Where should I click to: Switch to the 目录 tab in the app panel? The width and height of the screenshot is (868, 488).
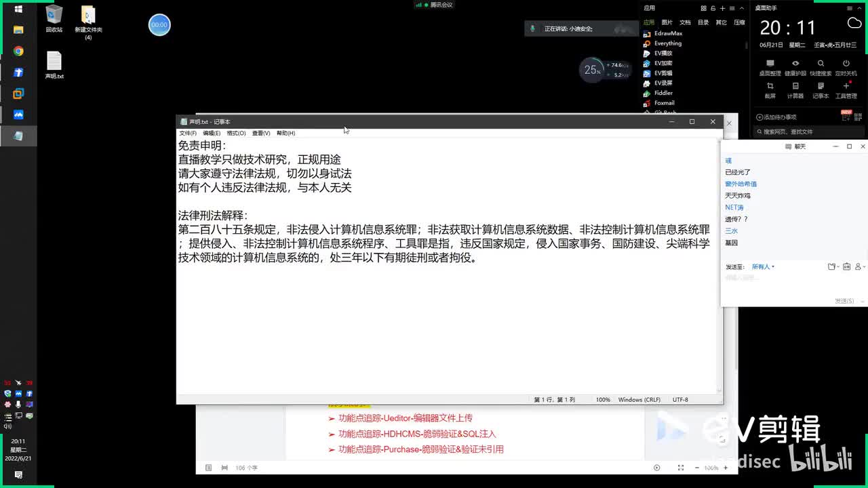(703, 22)
